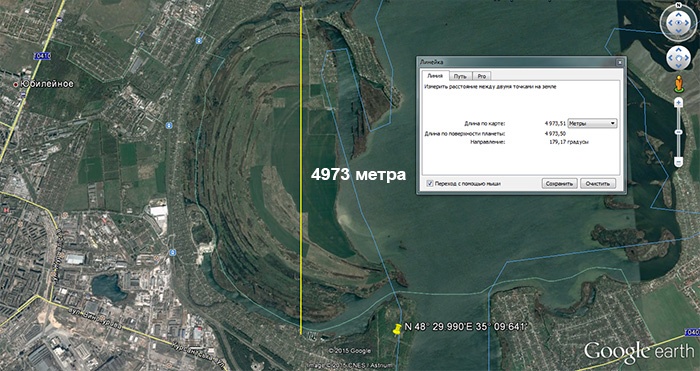Close the Линейка ruler dialog
The image size is (700, 371).
(x=619, y=63)
